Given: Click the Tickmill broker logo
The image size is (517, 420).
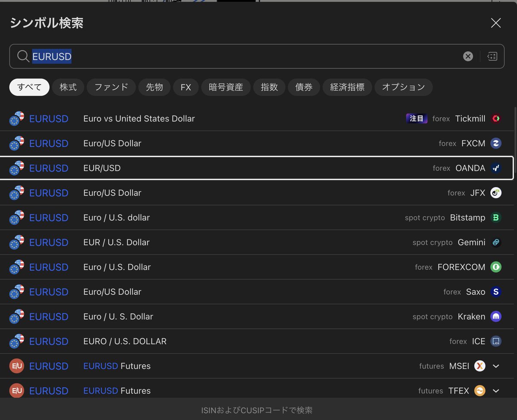Looking at the screenshot, I should 496,118.
